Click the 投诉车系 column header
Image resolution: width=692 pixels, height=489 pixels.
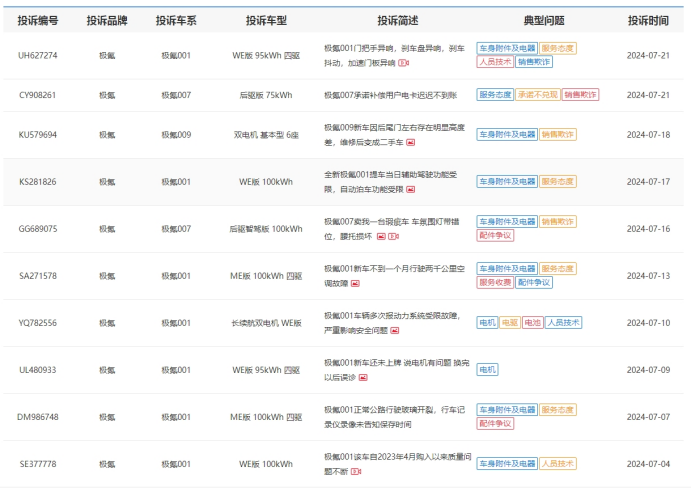coord(176,20)
